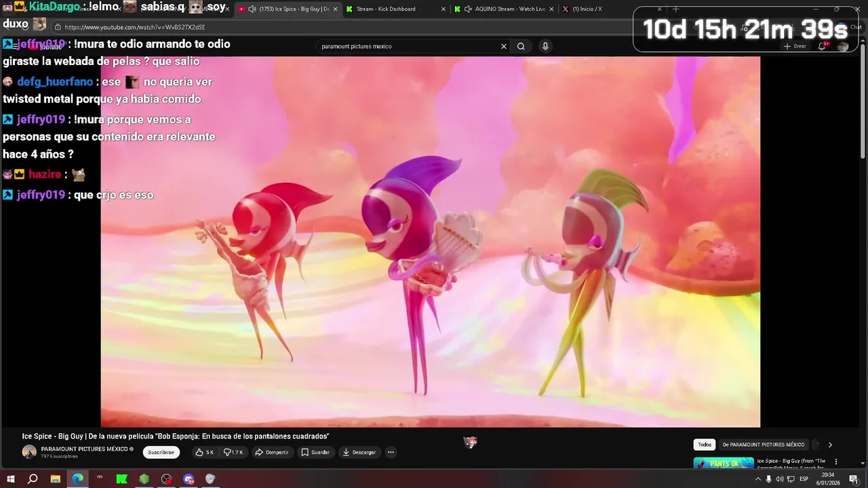Click the Microsoft Edge taskbar icon
868x488 pixels.
tap(77, 479)
